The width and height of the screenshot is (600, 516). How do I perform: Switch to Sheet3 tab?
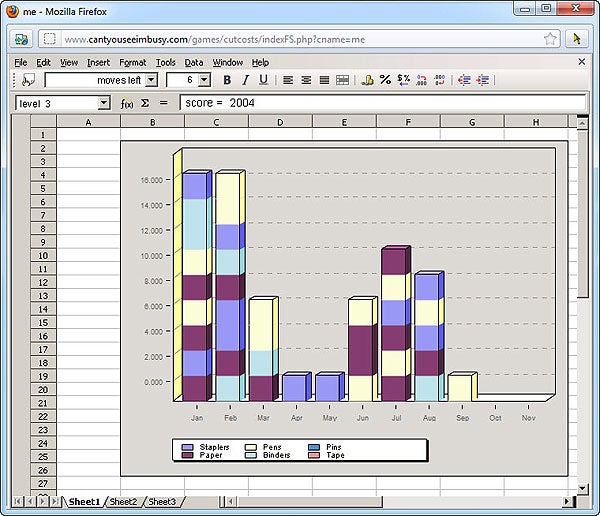pos(160,501)
